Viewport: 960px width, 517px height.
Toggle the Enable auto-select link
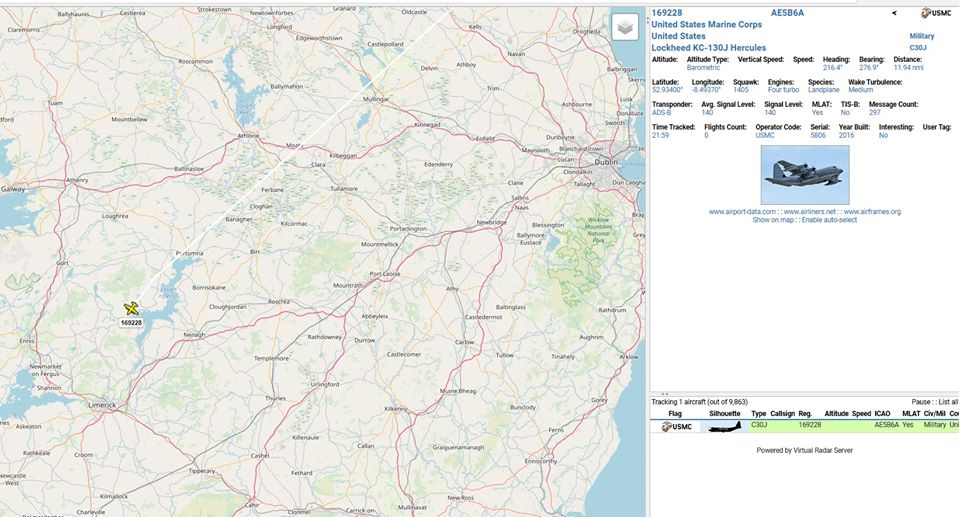(x=829, y=220)
